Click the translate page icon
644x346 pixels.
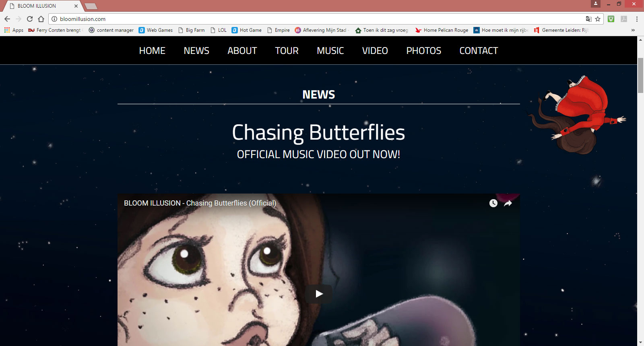(588, 19)
